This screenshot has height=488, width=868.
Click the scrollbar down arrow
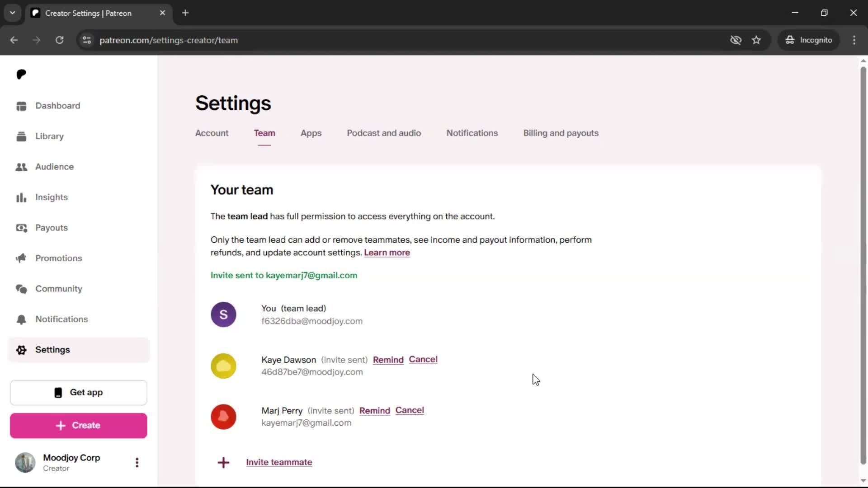(x=863, y=481)
